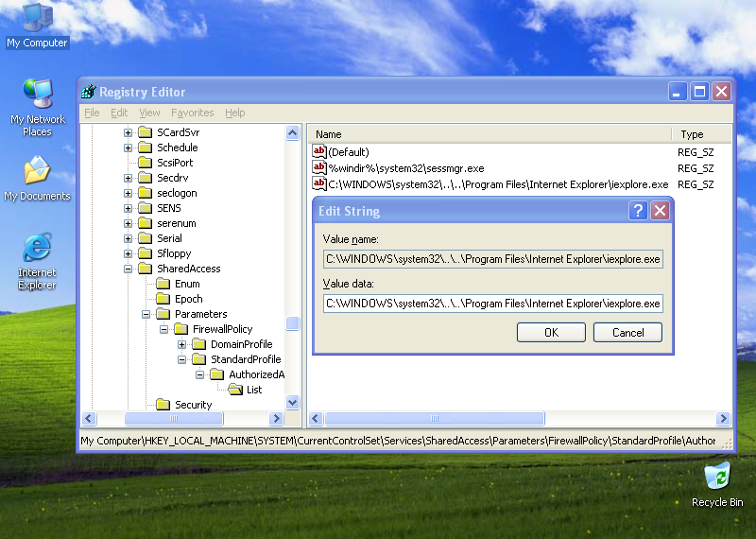Expand the Schedule tree node
Screen dimensions: 756x539
click(x=128, y=148)
